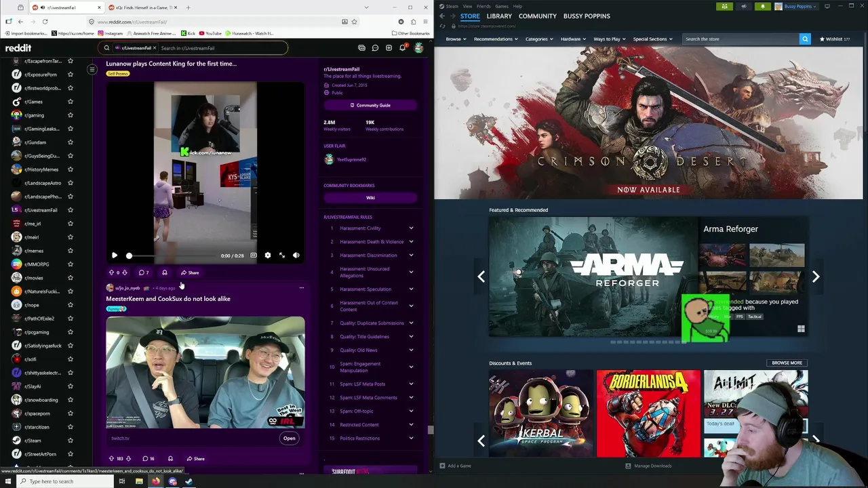868x488 pixels.
Task: Enter fullscreen on Lunanow video
Action: [282, 256]
